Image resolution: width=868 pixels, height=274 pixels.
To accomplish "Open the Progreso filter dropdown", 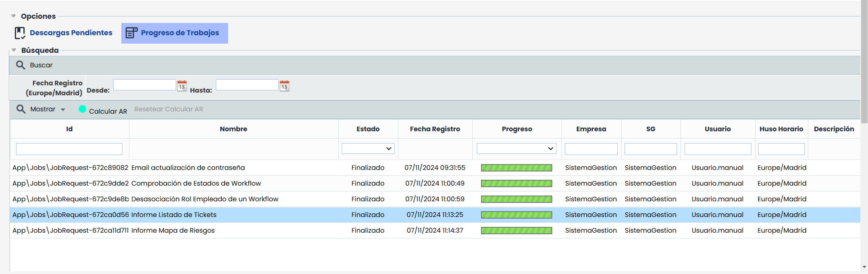I will tap(516, 148).
